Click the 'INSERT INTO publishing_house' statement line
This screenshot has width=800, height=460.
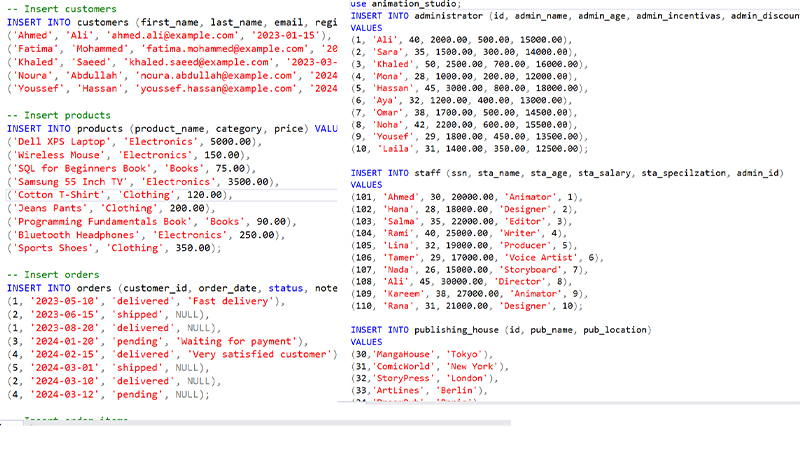tap(501, 330)
